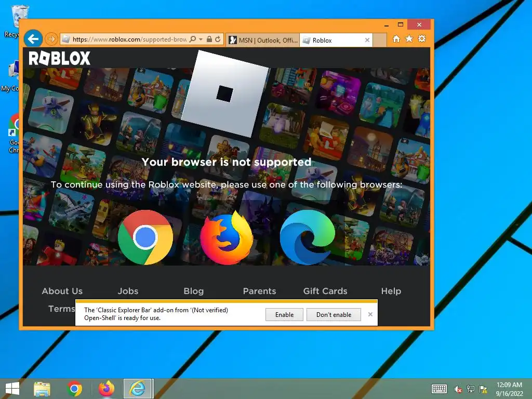This screenshot has height=399, width=532.
Task: Maximize the Internet Explorer window
Action: tap(401, 24)
